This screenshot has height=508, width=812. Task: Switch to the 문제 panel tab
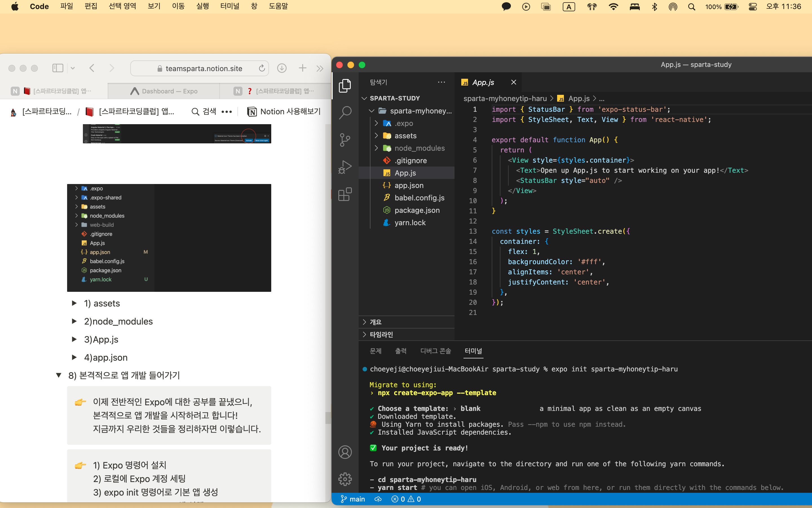(x=376, y=351)
